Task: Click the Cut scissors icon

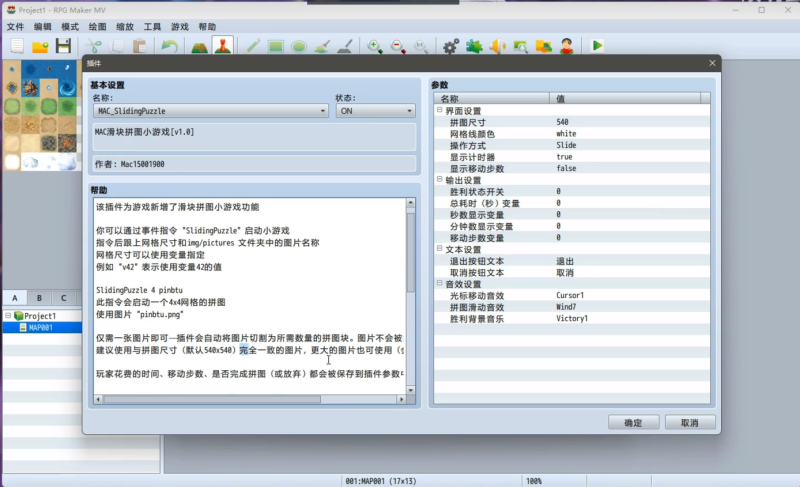Action: (93, 46)
